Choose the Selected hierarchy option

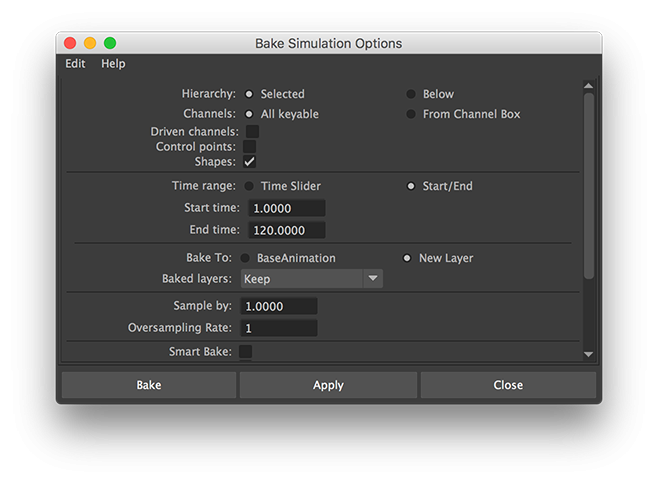coord(249,94)
